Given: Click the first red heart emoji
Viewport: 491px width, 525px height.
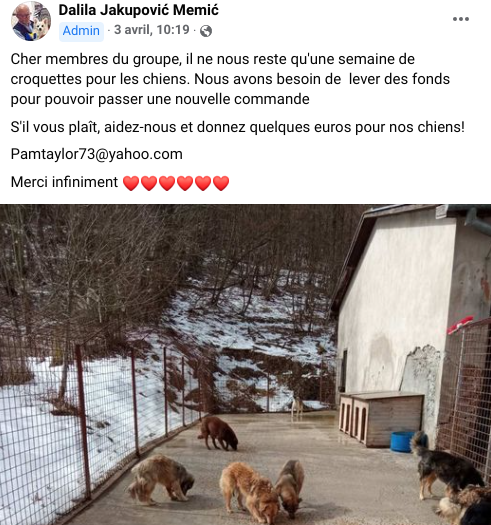Looking at the screenshot, I should [131, 183].
